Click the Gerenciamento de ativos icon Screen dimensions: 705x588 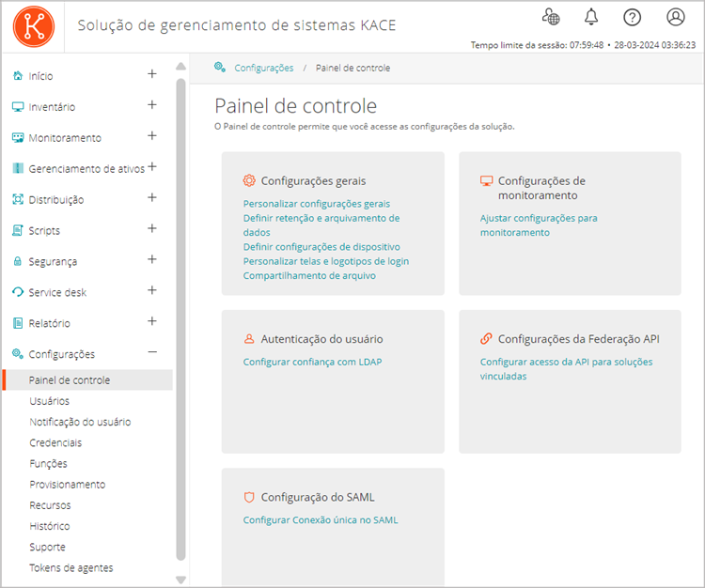[18, 168]
